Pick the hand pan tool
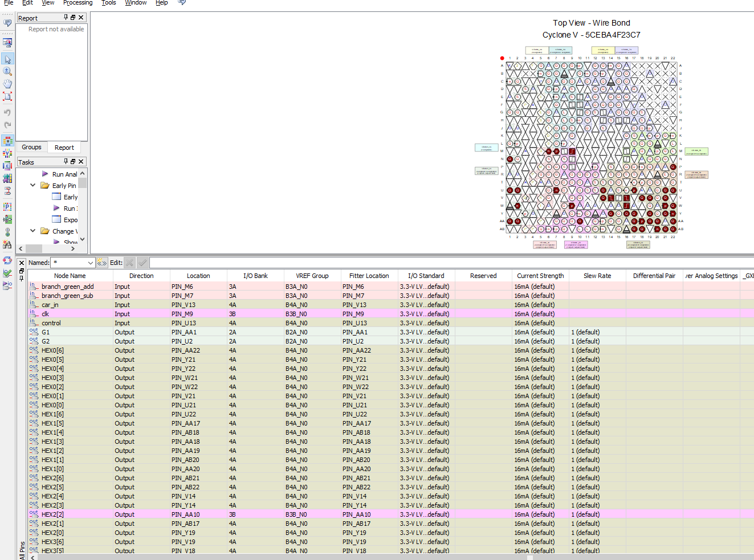 7,84
